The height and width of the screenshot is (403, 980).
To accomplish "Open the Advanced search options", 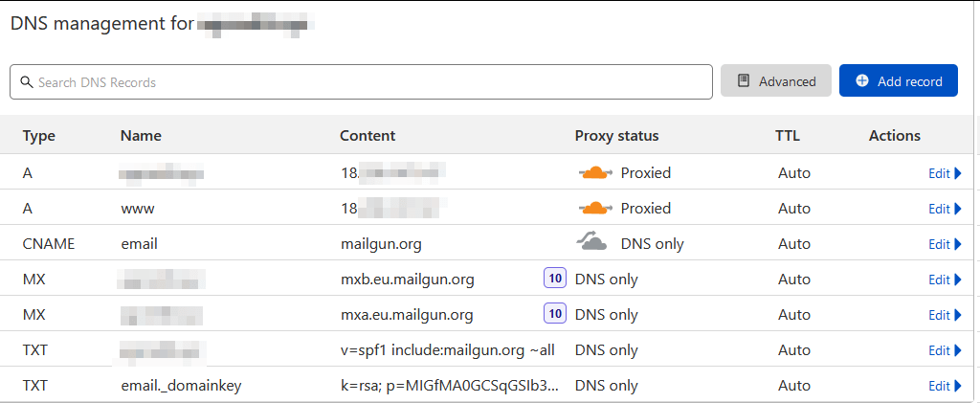I will click(x=776, y=81).
